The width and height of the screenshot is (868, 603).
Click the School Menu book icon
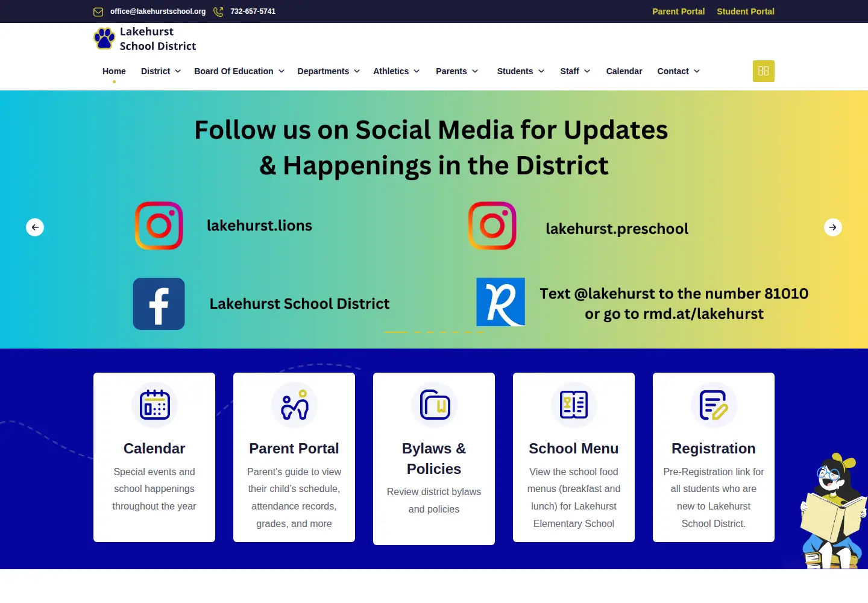(574, 405)
